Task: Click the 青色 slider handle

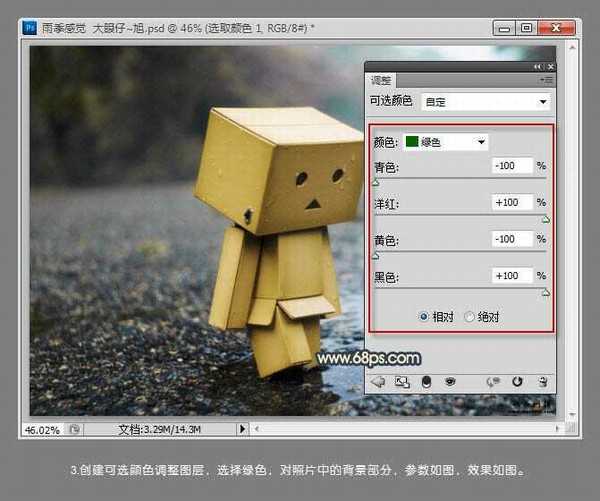Action: (x=376, y=183)
